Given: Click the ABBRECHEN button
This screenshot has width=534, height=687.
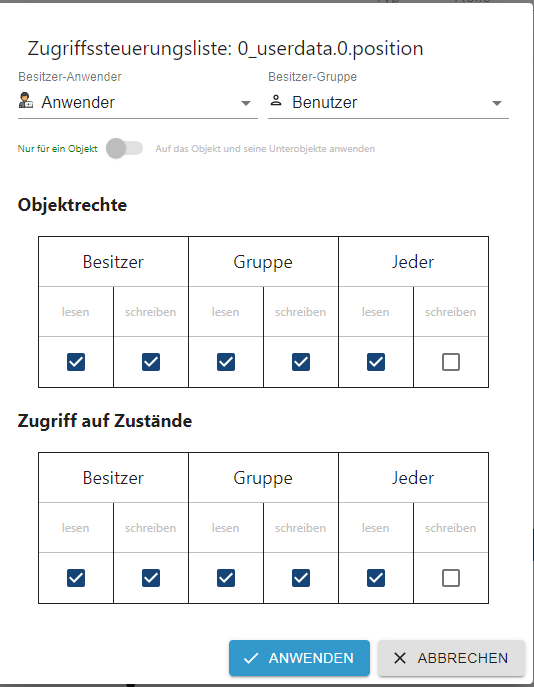Looking at the screenshot, I should [x=451, y=658].
